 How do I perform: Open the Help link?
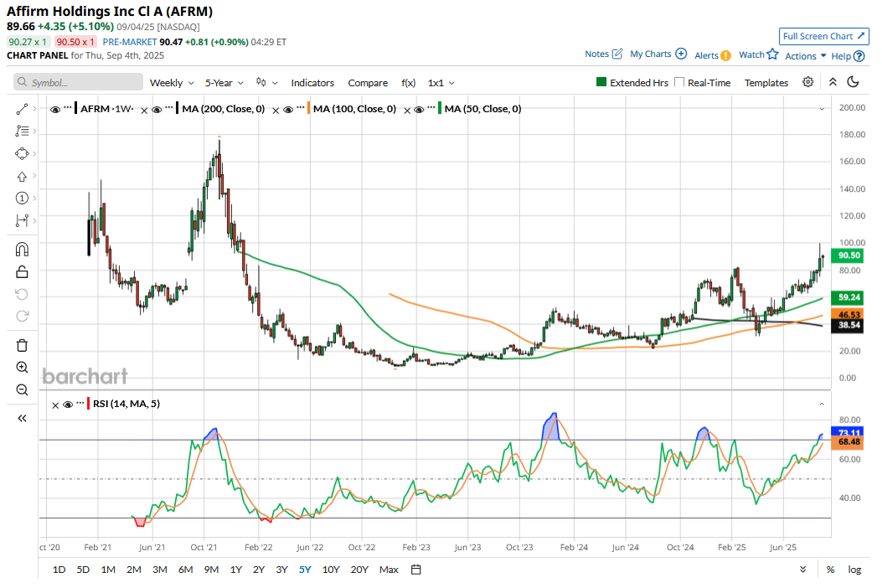coord(848,56)
